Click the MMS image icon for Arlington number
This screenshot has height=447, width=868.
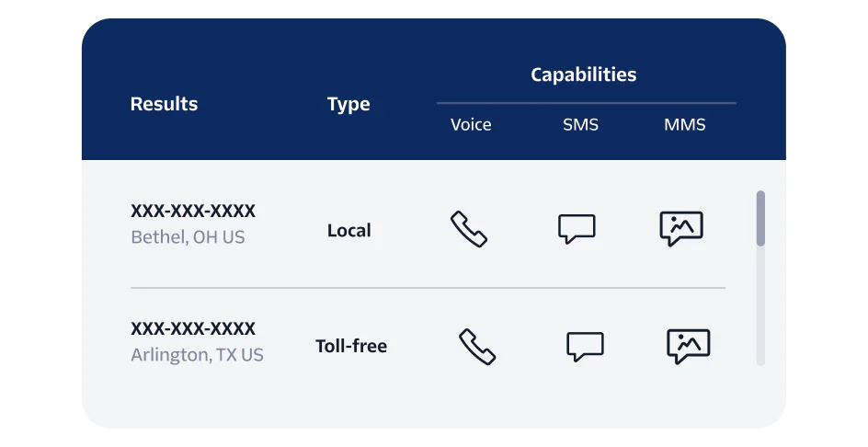point(689,347)
